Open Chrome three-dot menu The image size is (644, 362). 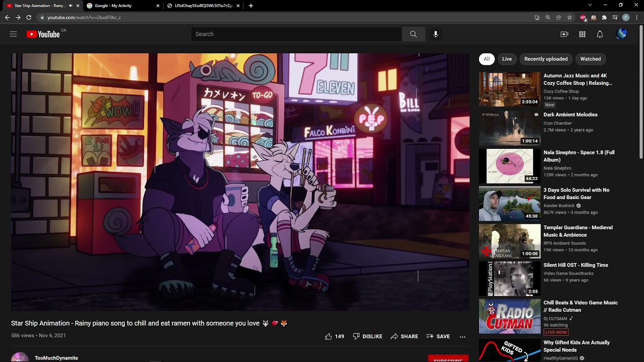[636, 17]
